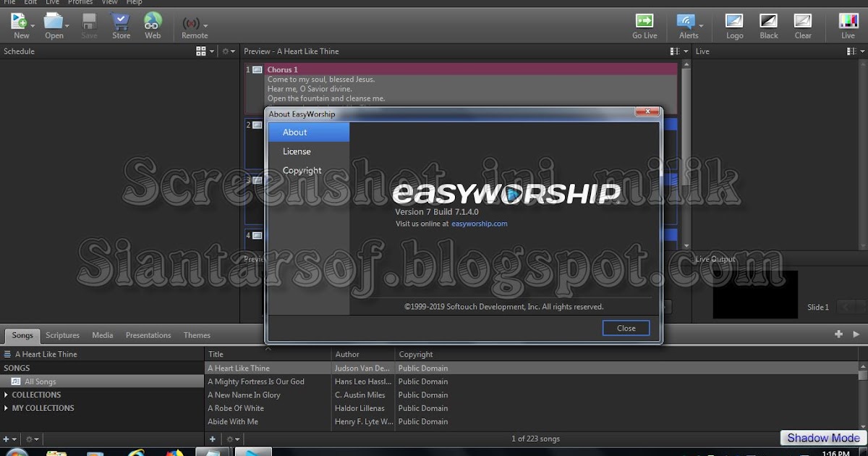
Task: Sort songs by Title column header
Action: pyautogui.click(x=268, y=355)
